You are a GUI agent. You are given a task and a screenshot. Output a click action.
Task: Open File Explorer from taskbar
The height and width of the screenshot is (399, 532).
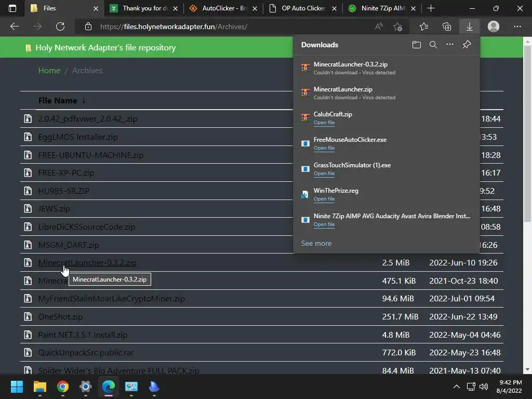(x=39, y=387)
